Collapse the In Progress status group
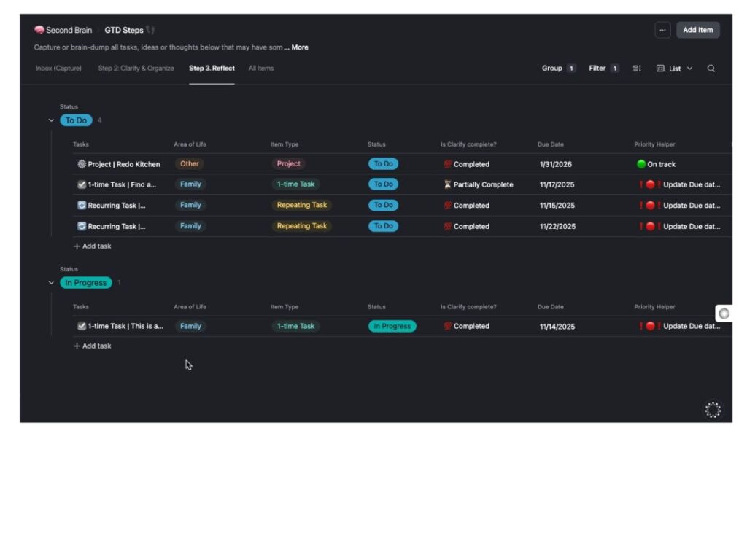 pos(51,282)
